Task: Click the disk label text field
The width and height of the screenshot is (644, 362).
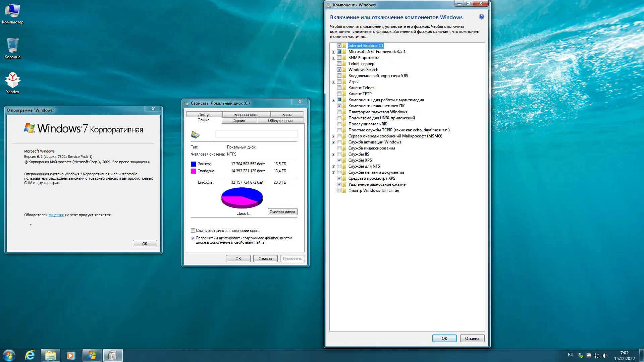Action: pyautogui.click(x=256, y=134)
